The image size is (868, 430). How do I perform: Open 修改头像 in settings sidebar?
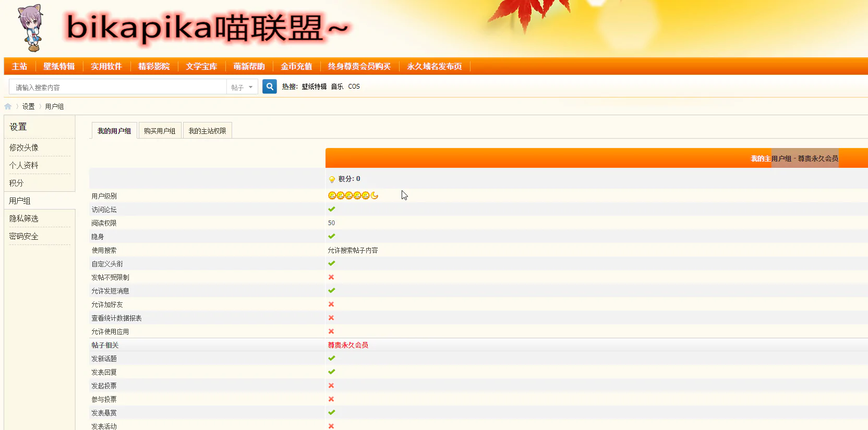(x=24, y=148)
